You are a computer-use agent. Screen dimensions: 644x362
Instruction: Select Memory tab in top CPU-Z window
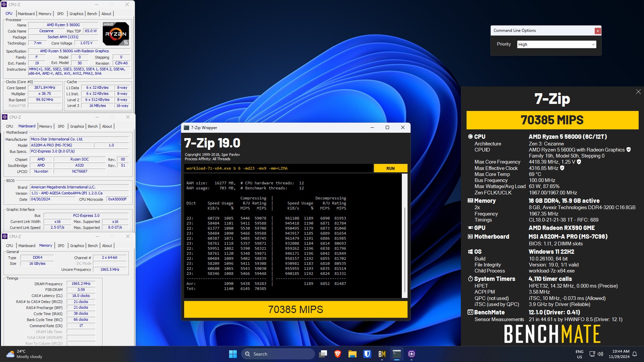[45, 14]
